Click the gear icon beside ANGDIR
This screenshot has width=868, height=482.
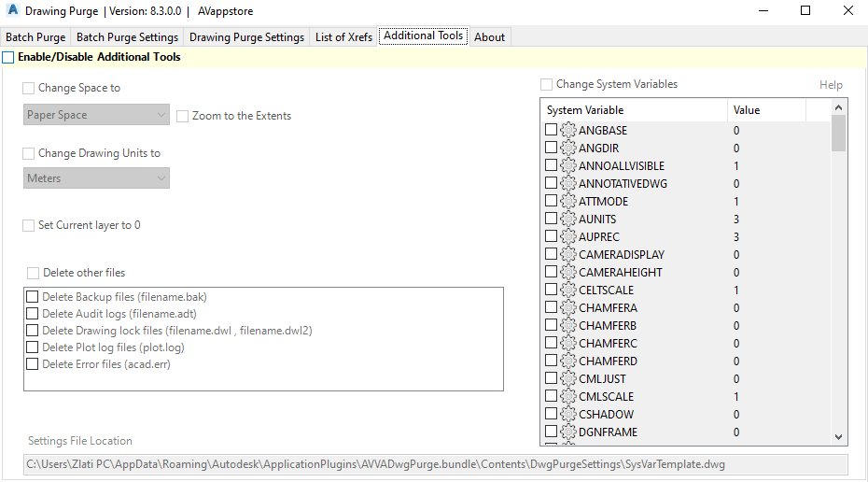point(568,148)
